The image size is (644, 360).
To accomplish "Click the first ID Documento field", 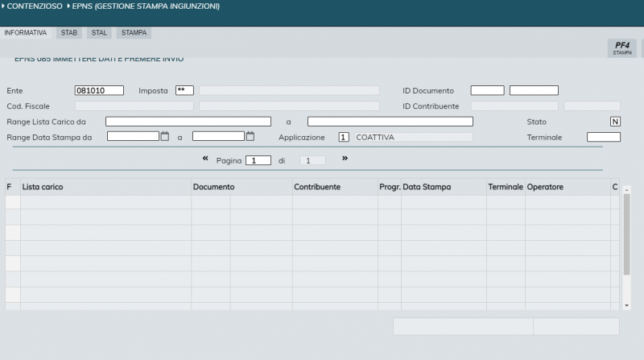I will coord(487,90).
